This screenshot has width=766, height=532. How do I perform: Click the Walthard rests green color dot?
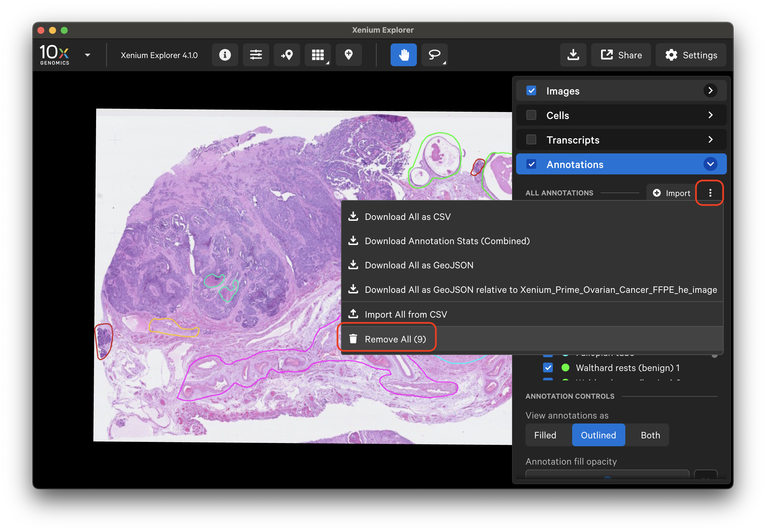[x=565, y=367]
